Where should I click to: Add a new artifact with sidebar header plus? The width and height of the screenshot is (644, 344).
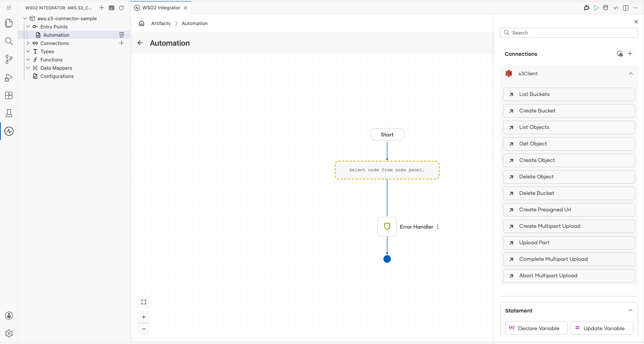[101, 7]
